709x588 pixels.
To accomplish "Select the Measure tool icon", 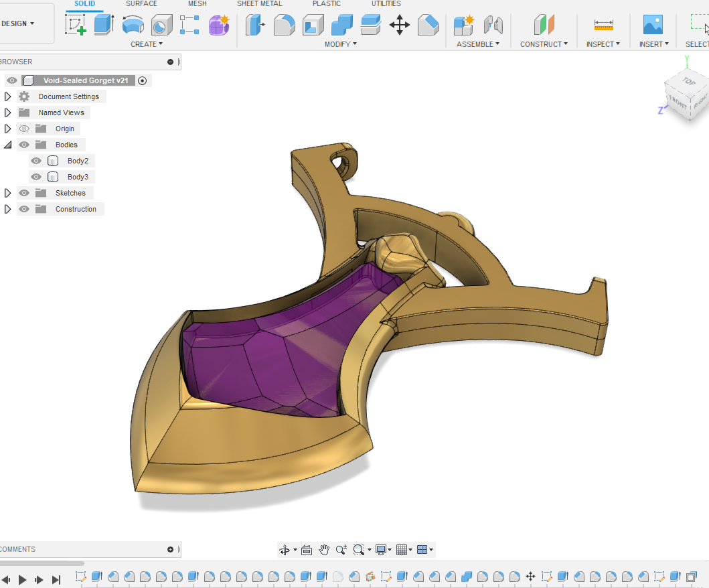I will pyautogui.click(x=604, y=25).
